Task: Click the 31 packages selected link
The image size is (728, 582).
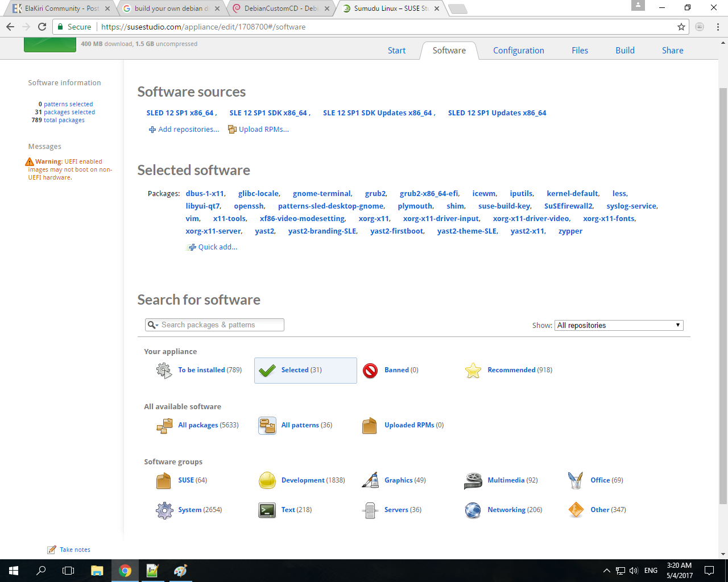Action: coord(65,112)
